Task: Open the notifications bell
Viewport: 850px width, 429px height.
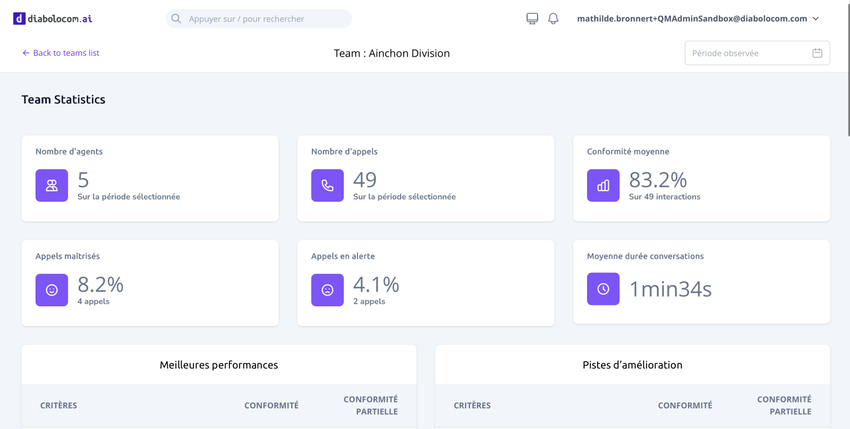Action: [553, 19]
